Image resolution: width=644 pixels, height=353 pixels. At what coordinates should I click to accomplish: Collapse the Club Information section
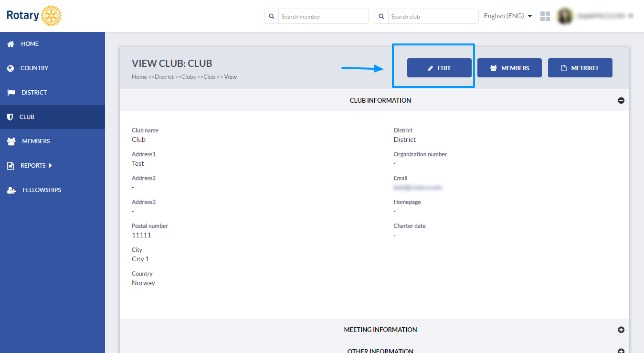pos(621,100)
